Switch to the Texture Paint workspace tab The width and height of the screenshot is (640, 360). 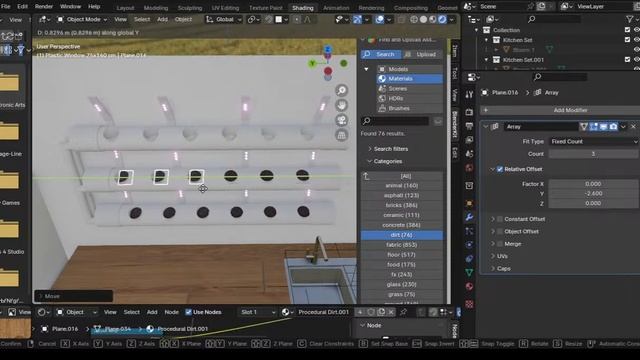(265, 8)
